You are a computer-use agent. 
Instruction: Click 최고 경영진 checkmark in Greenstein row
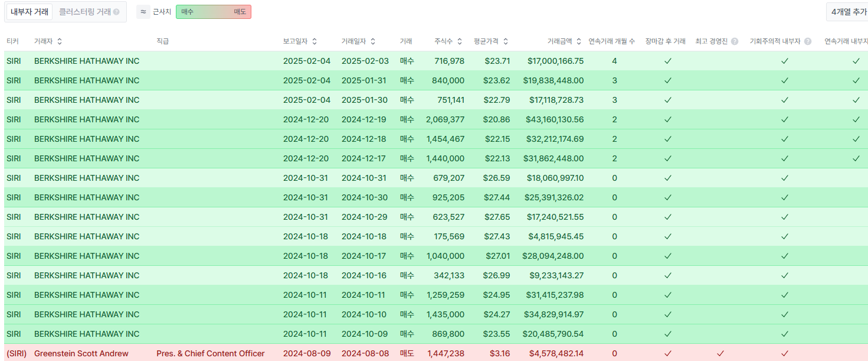tap(720, 353)
